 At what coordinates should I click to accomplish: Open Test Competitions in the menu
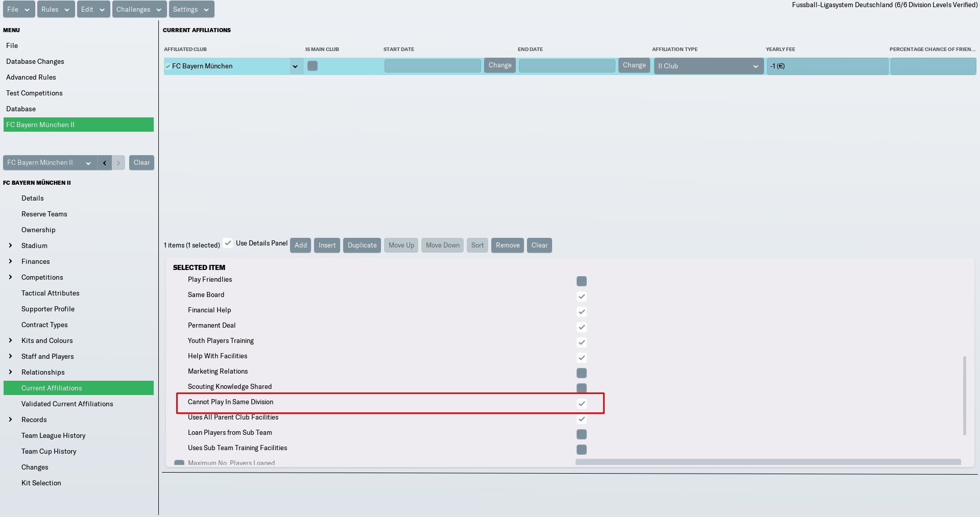click(34, 93)
